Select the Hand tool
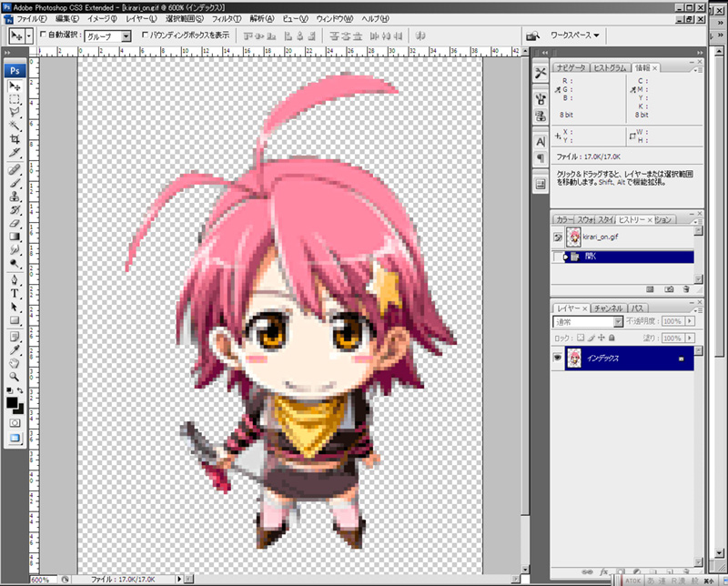 15,364
